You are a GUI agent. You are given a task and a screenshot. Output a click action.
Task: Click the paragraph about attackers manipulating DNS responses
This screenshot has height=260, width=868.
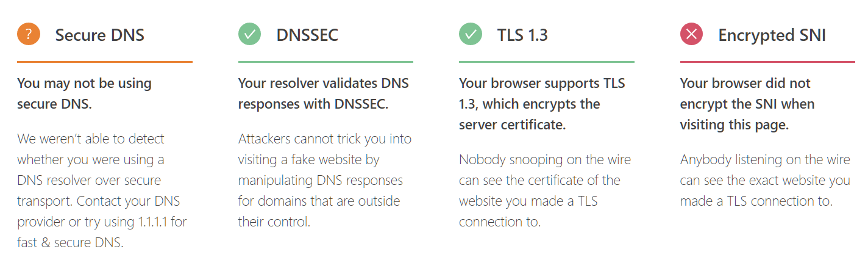tap(321, 180)
